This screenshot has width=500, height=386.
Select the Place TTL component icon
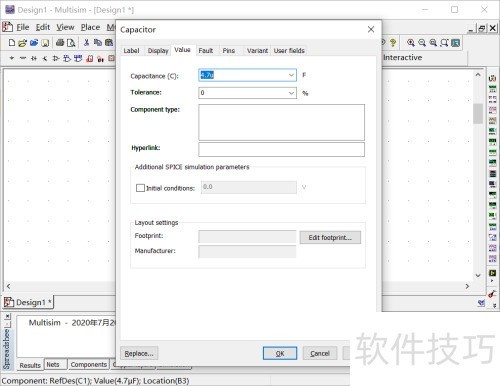click(67, 58)
